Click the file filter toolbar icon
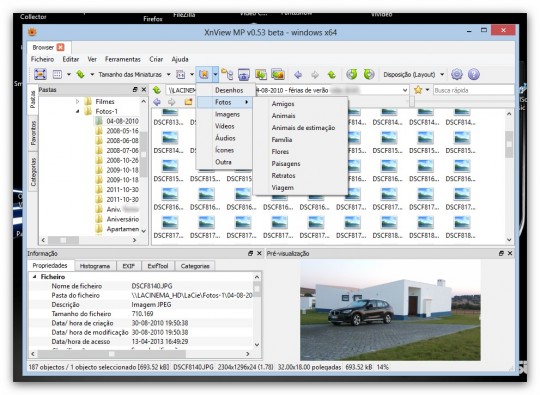 tap(180, 74)
